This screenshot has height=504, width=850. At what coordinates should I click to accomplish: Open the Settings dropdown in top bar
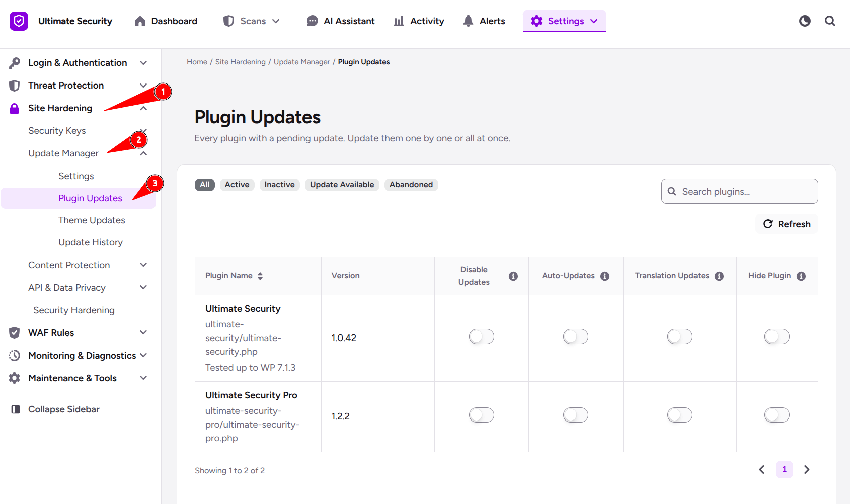tap(565, 21)
